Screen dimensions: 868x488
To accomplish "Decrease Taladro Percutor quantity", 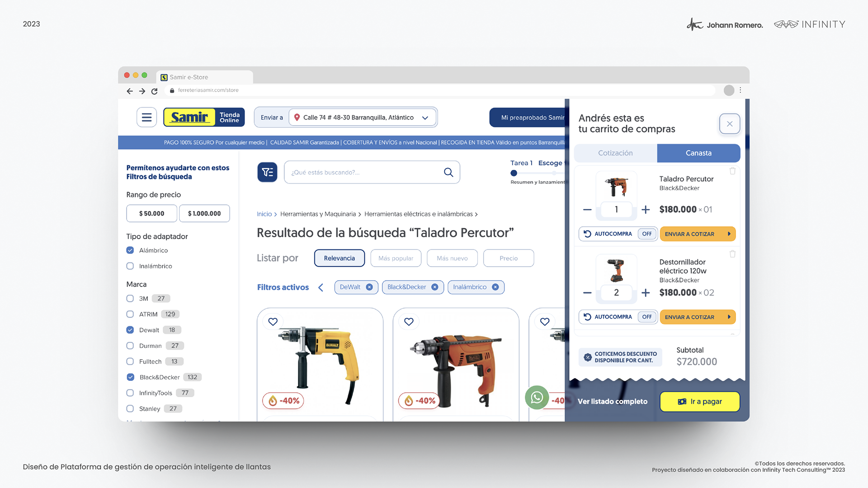I will [x=587, y=210].
